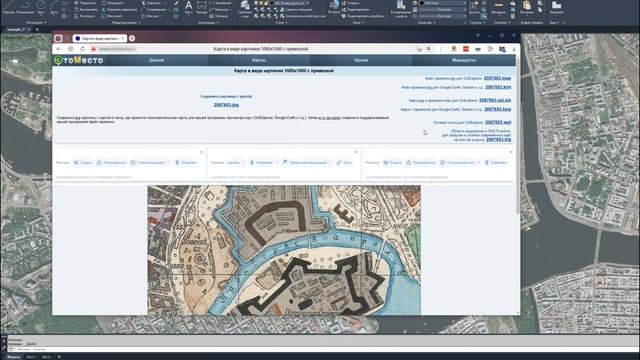Expand the Редактирование panel

(x=126, y=23)
